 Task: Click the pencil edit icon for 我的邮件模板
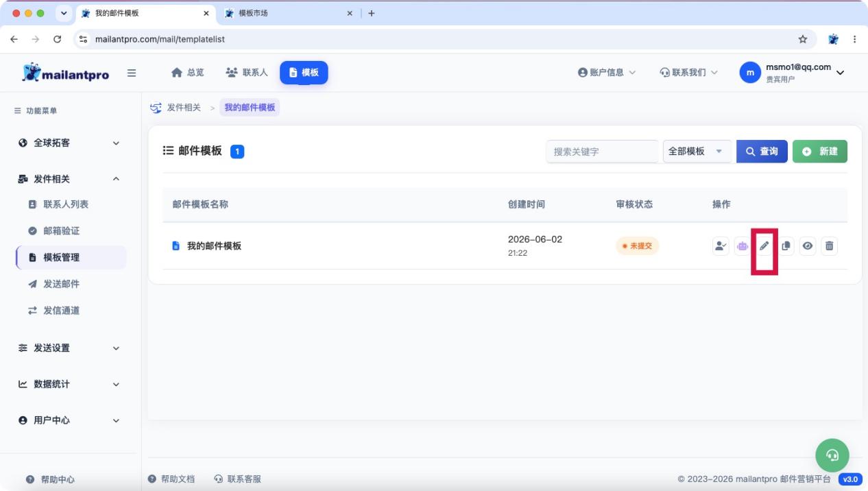coord(764,246)
